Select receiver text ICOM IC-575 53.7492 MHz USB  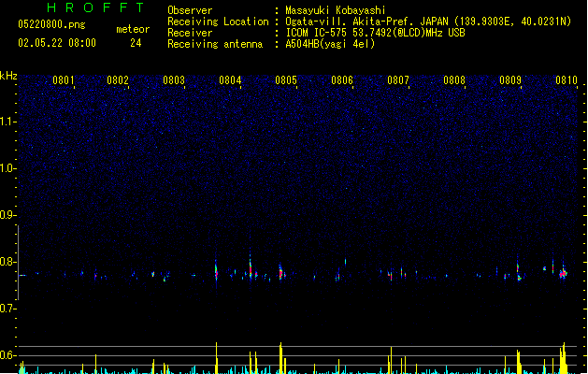pyautogui.click(x=376, y=33)
